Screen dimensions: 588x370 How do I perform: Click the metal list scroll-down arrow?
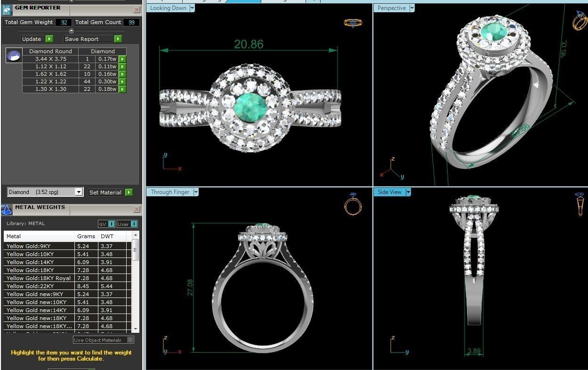click(136, 328)
